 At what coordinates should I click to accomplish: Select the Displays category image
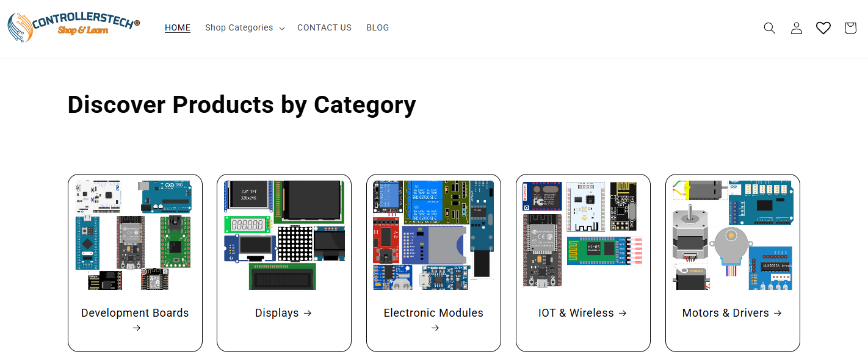point(284,235)
